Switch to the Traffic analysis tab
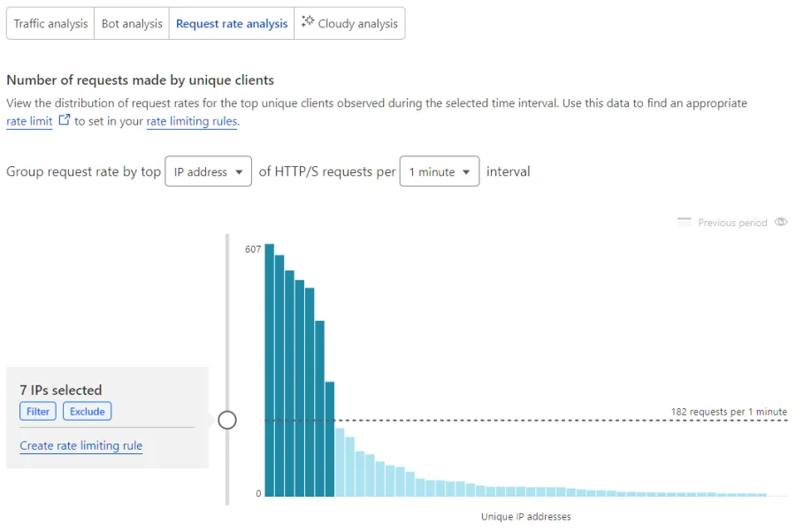 click(50, 23)
